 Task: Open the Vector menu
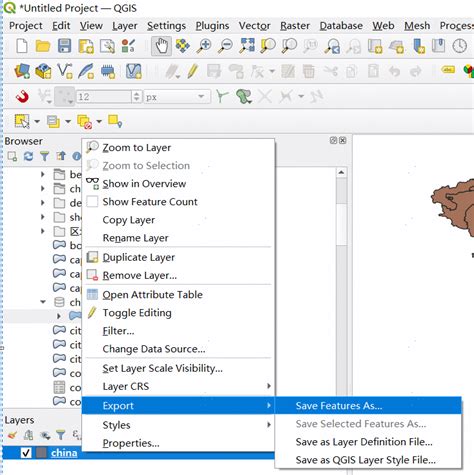coord(254,26)
